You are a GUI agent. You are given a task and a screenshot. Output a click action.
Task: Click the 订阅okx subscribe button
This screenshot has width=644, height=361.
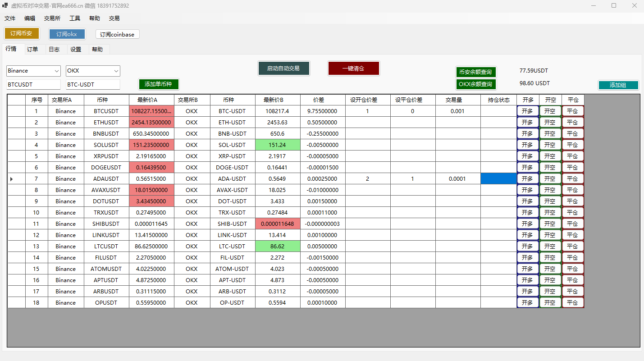coord(67,34)
